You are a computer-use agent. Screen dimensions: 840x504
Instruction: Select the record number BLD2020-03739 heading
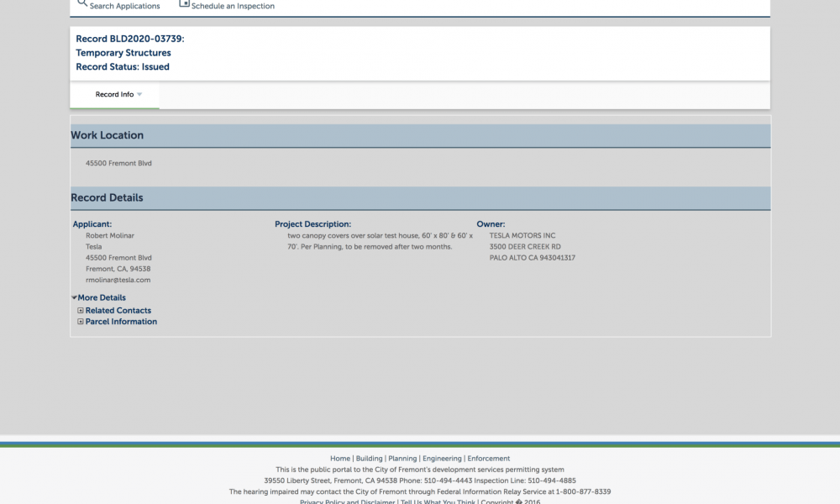129,39
